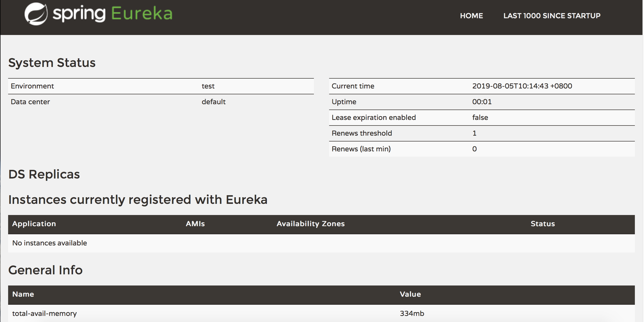Open the HOME navigation link
Viewport: 644px width, 322px height.
coord(471,16)
